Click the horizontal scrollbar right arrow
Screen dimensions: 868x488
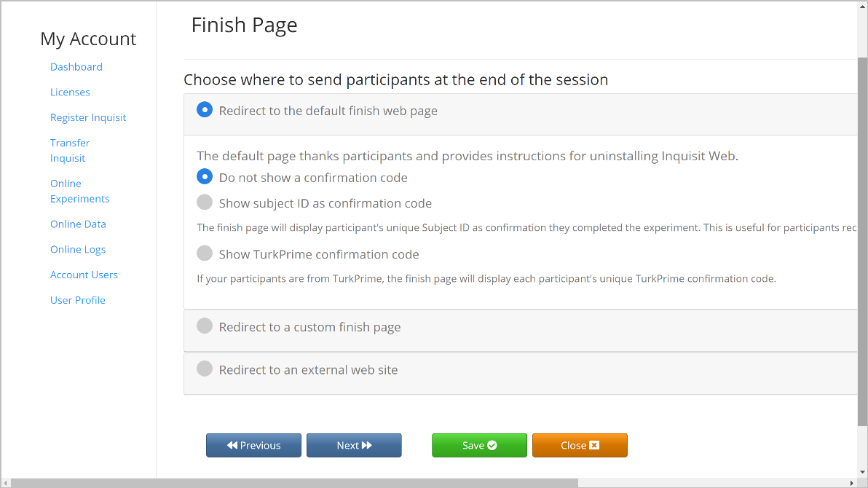pos(852,483)
